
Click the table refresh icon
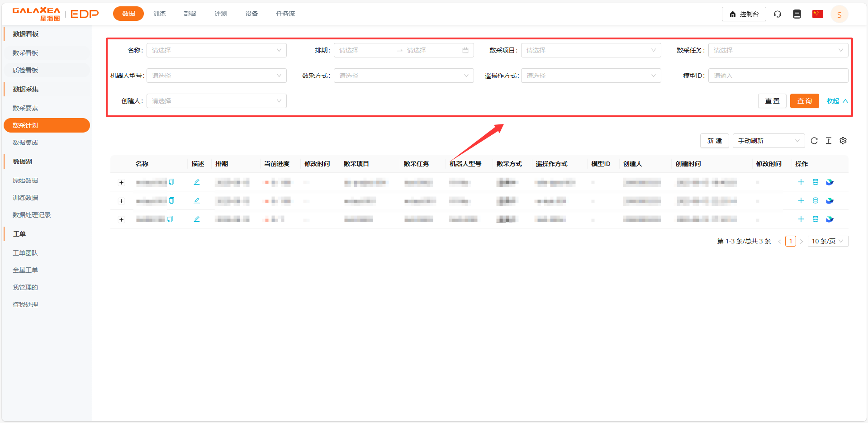tap(814, 141)
